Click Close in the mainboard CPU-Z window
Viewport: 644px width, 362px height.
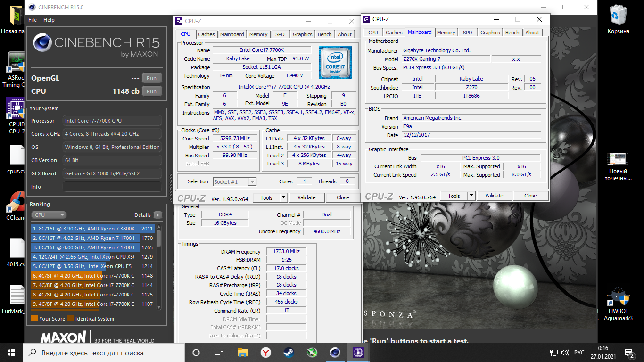(530, 196)
